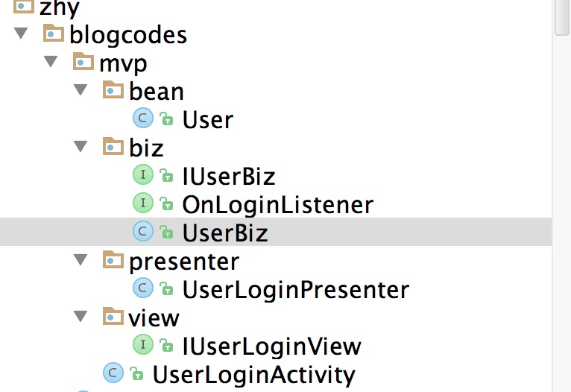Image resolution: width=571 pixels, height=392 pixels.
Task: Click the interface icon beside OnLoginListener
Action: tap(143, 203)
